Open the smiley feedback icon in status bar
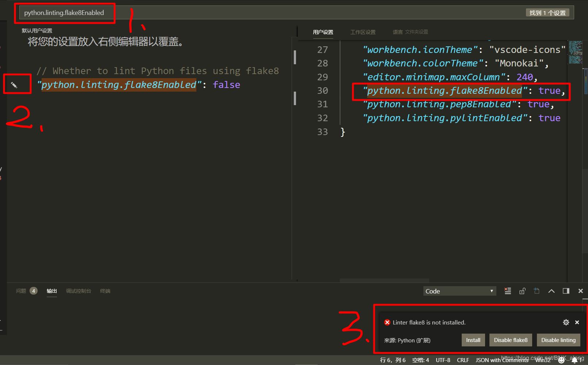588x365 pixels. click(x=561, y=360)
